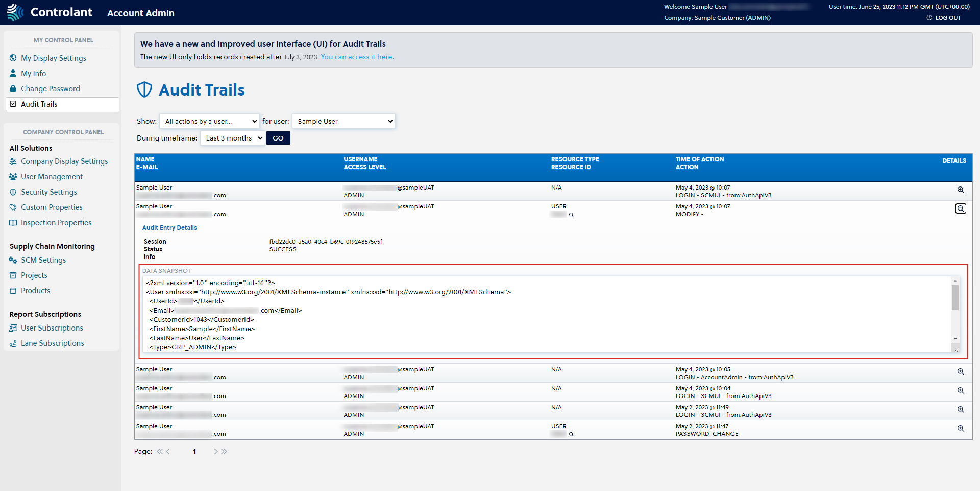Click the Company Display Settings sliders icon
Viewport: 980px width, 491px height.
(x=13, y=161)
